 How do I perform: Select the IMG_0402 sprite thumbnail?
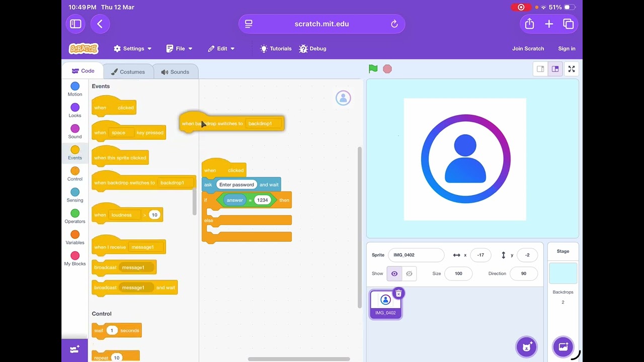386,304
